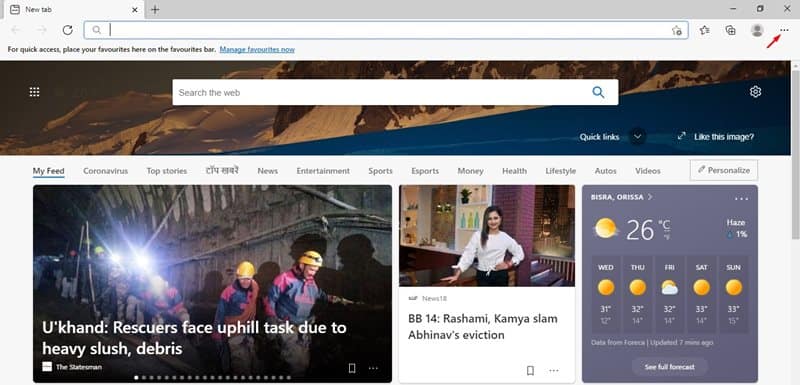The image size is (800, 385).
Task: Open the Health tab
Action: click(514, 171)
